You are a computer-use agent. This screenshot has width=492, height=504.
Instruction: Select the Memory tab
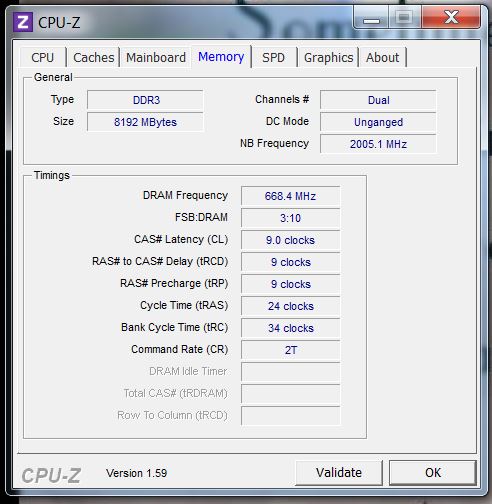pos(221,57)
